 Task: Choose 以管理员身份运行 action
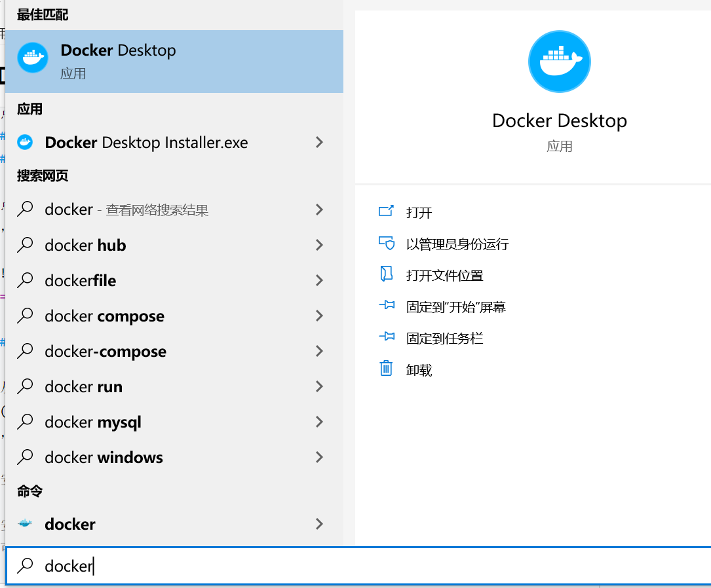[x=457, y=244]
